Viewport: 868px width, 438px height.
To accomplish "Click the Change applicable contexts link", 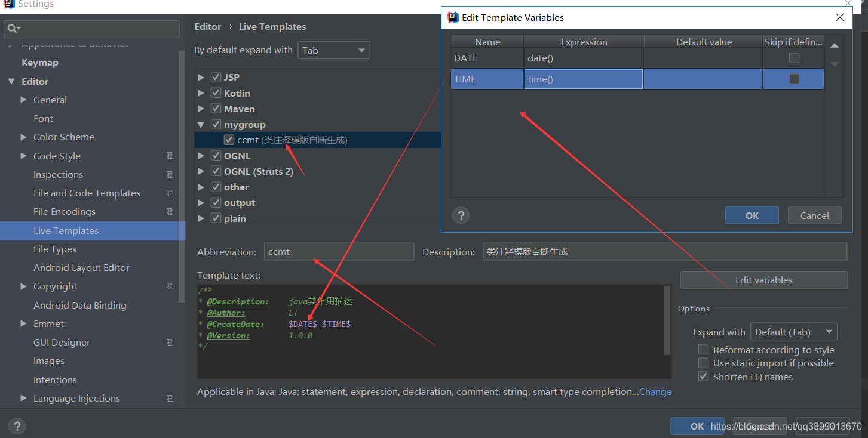I will pos(655,392).
